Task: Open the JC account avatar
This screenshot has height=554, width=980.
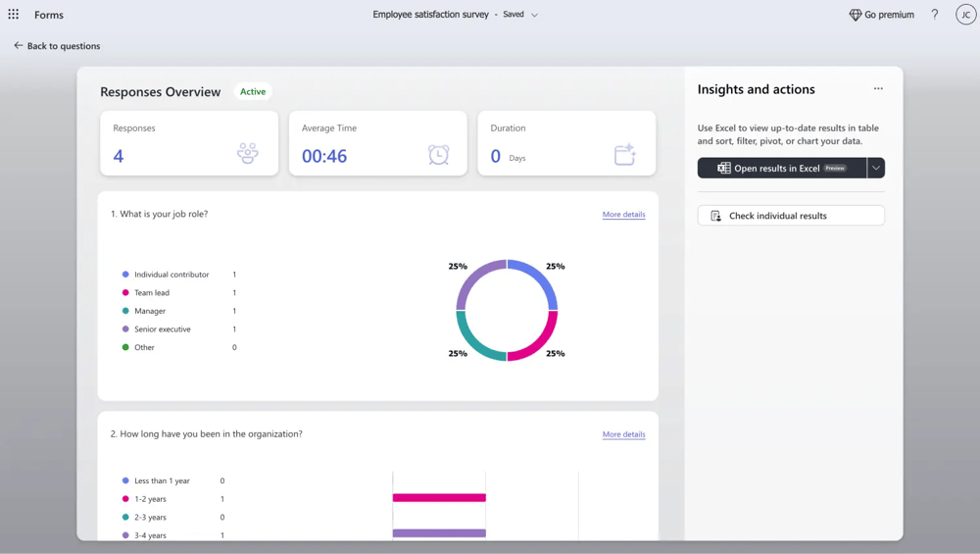Action: tap(964, 15)
